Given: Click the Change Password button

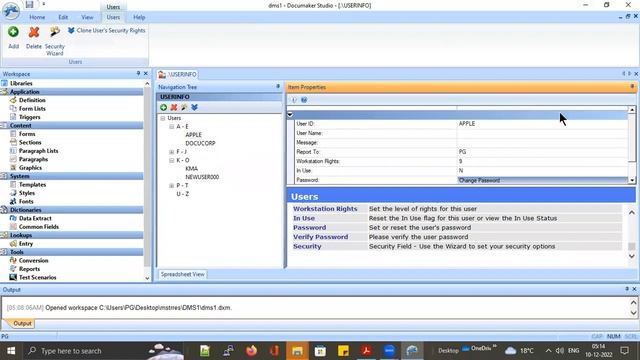Looking at the screenshot, I should [x=542, y=180].
